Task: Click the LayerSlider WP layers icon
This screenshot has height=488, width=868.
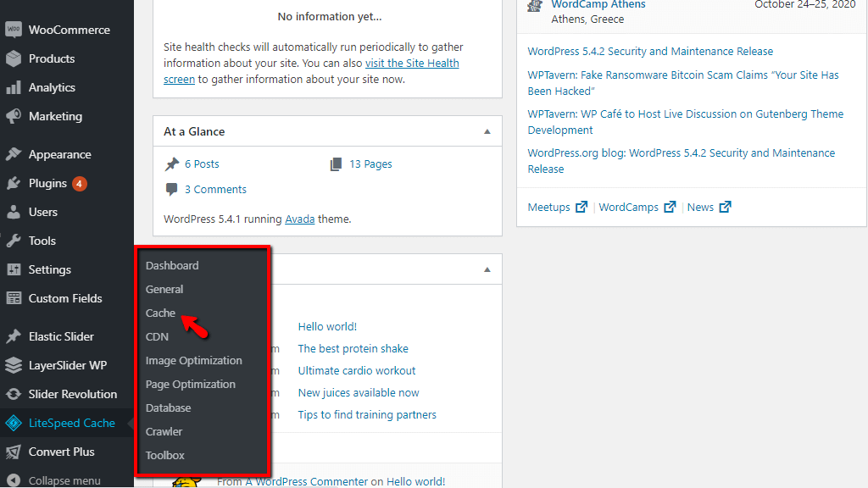Action: point(14,365)
